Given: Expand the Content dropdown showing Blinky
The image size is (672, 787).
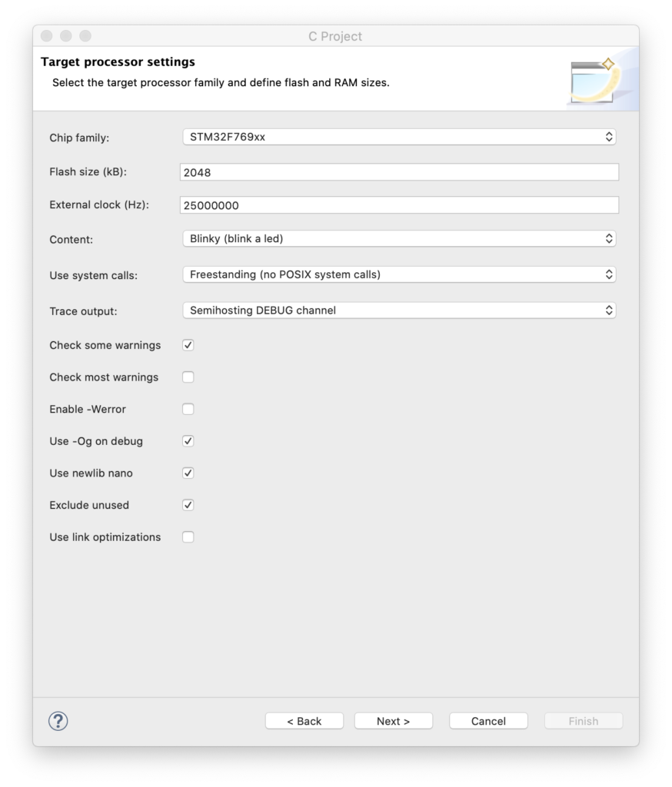Looking at the screenshot, I should click(399, 239).
